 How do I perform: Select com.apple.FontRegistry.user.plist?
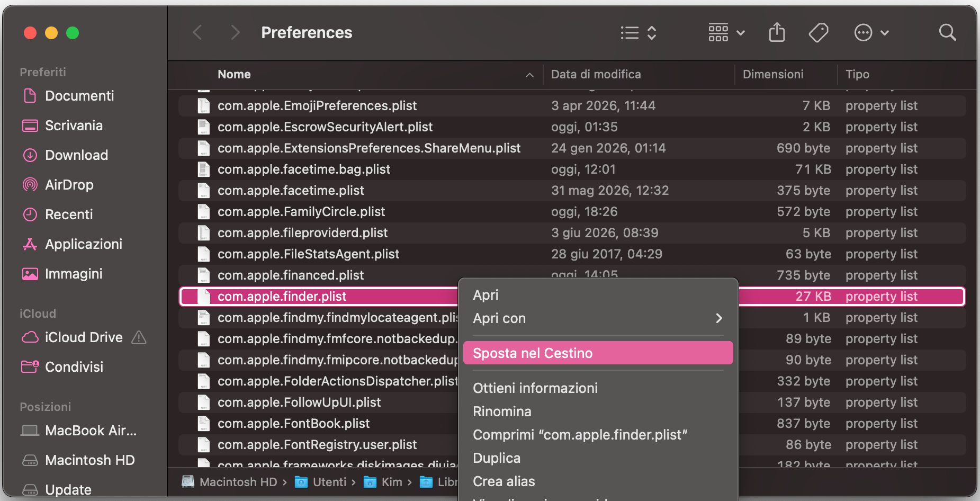[318, 445]
